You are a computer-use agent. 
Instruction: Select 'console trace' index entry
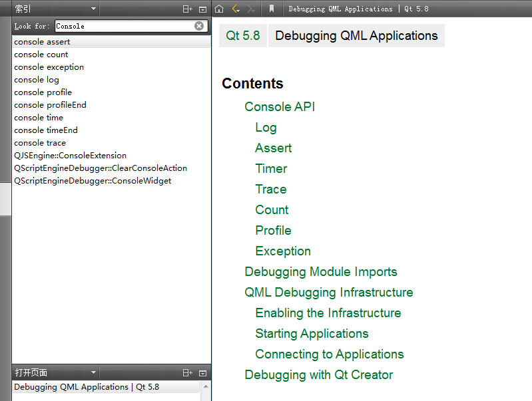111,143
